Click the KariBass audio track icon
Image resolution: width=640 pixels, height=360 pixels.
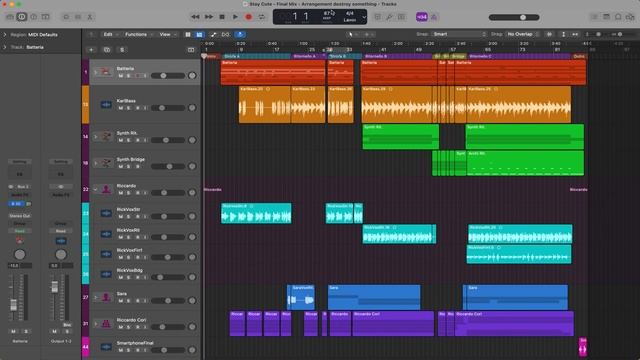point(106,104)
